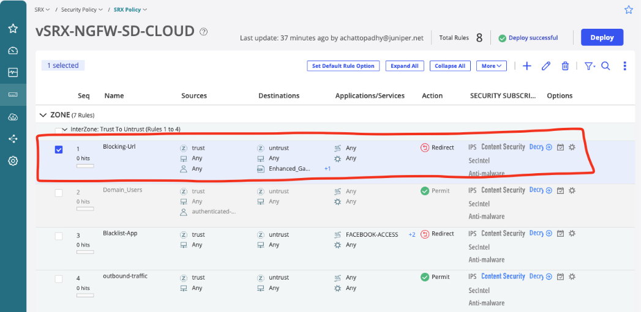Click SecIntel in the Domain_Users row

pyautogui.click(x=479, y=204)
